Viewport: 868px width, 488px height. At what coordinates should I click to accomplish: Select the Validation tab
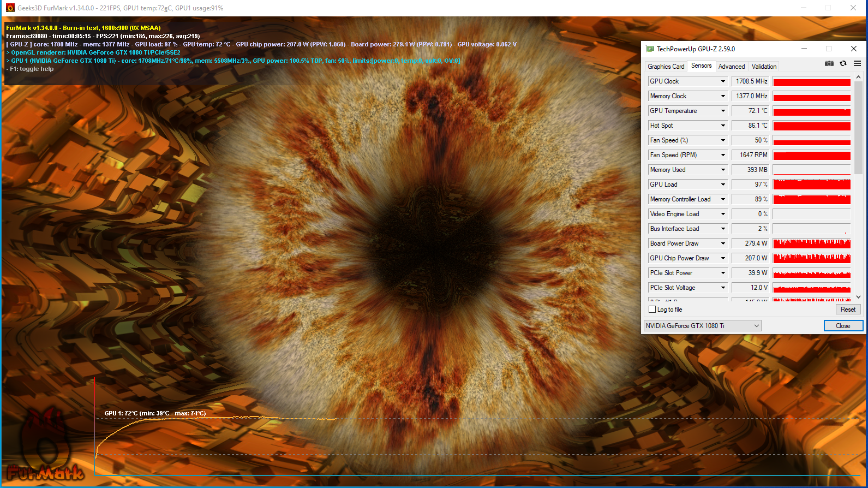pyautogui.click(x=764, y=67)
